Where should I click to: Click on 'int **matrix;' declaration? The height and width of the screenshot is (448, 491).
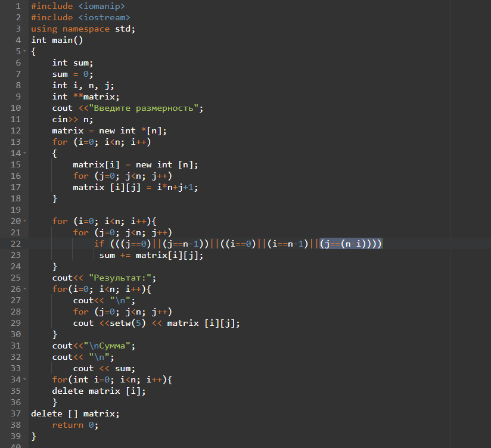click(86, 97)
